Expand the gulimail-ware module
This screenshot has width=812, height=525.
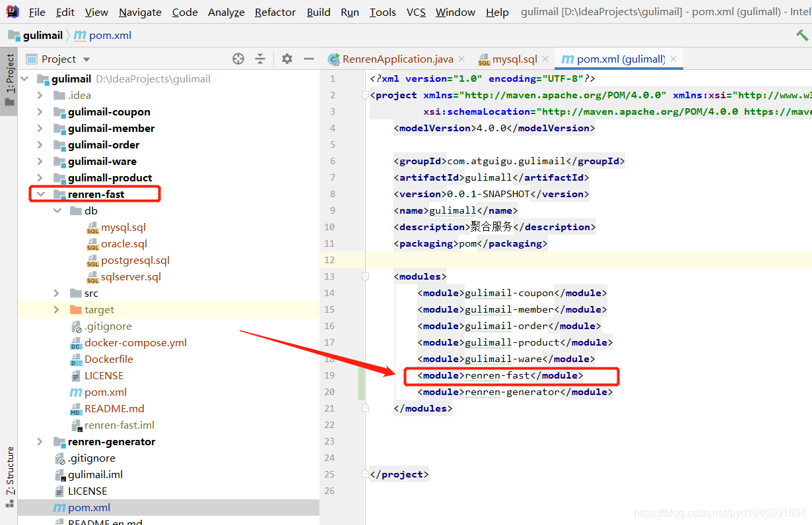[40, 162]
